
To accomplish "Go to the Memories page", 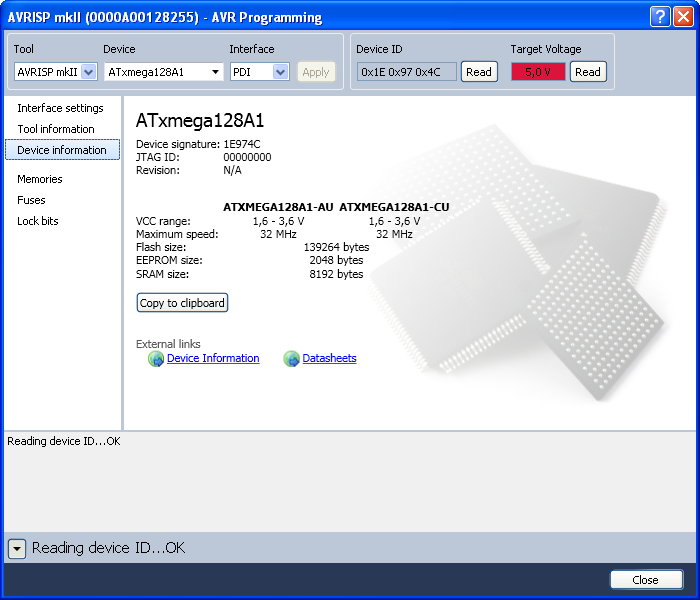I will (40, 179).
